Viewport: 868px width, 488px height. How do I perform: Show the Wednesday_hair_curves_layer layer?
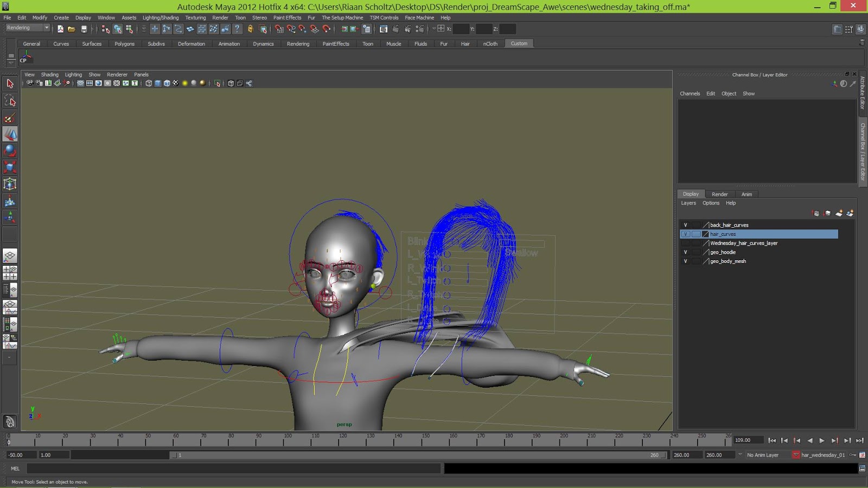pyautogui.click(x=685, y=243)
